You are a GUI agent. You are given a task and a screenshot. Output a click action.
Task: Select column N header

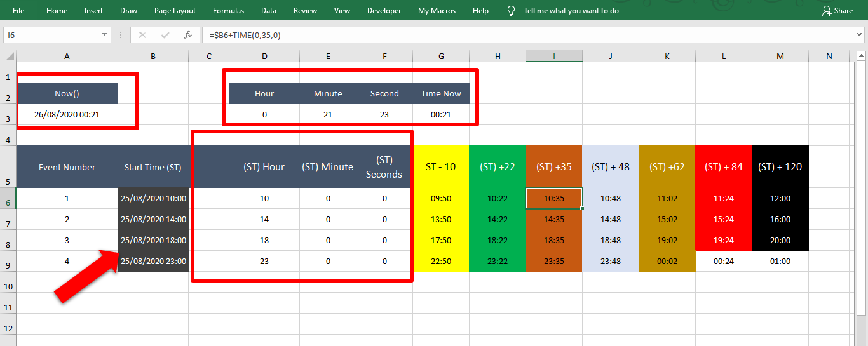click(829, 56)
